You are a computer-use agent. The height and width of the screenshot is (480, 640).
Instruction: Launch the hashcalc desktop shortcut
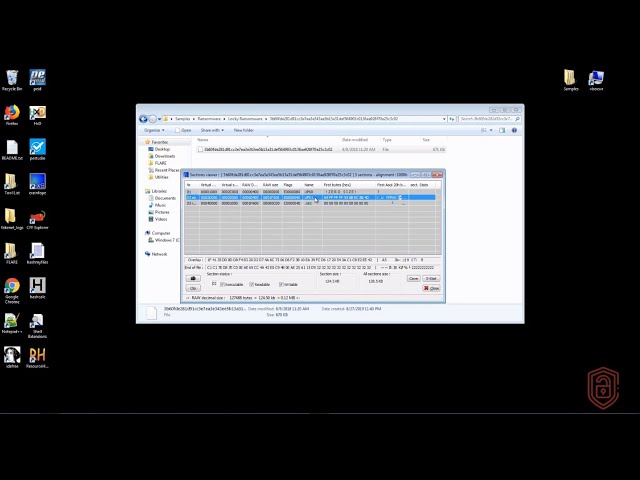[37, 288]
